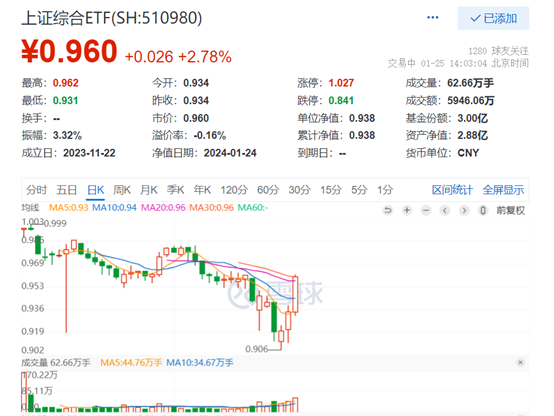
Task: Switch to the 60分 interval tab
Action: click(268, 190)
